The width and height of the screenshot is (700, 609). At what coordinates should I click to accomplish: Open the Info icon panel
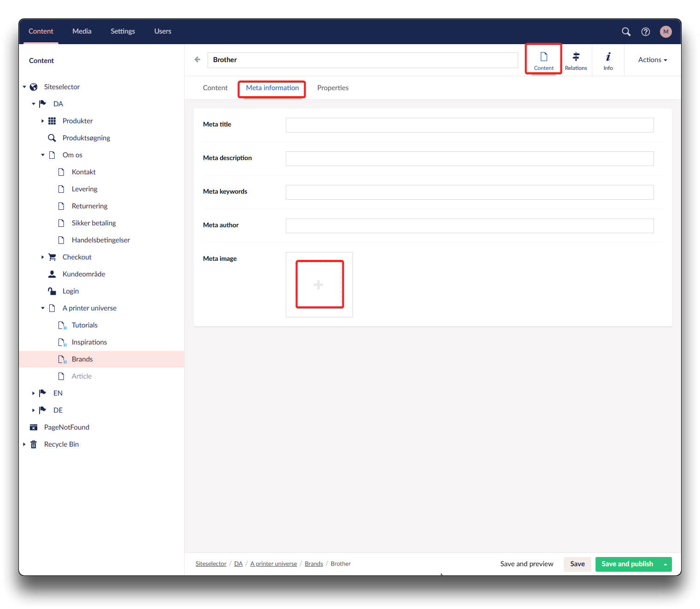point(608,61)
